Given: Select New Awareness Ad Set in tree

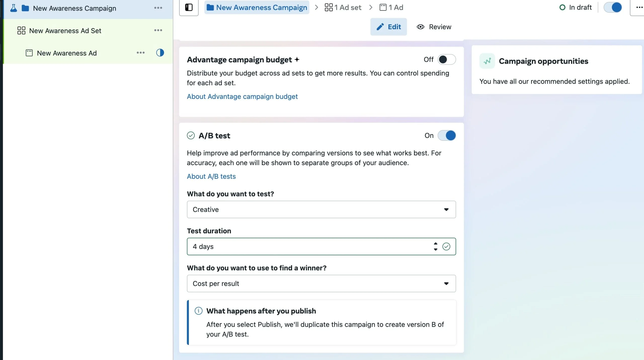Looking at the screenshot, I should [x=65, y=31].
